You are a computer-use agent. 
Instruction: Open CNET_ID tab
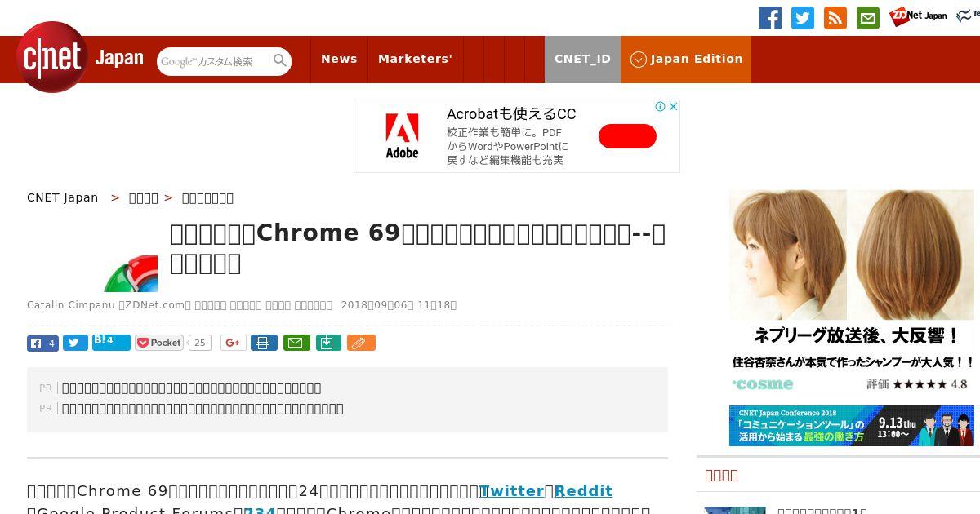582,59
